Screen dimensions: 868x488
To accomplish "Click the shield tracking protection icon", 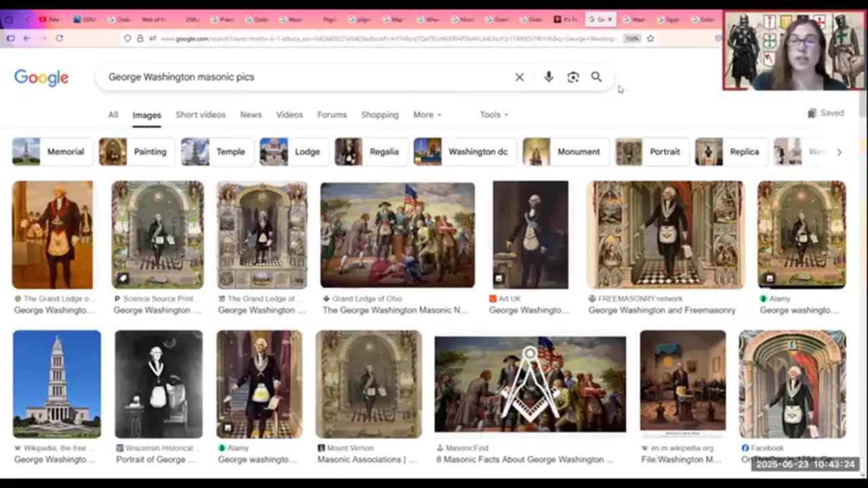I will 127,39.
